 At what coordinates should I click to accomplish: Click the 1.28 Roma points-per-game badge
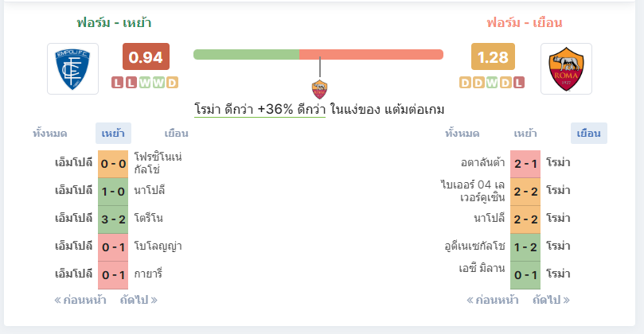click(x=493, y=56)
